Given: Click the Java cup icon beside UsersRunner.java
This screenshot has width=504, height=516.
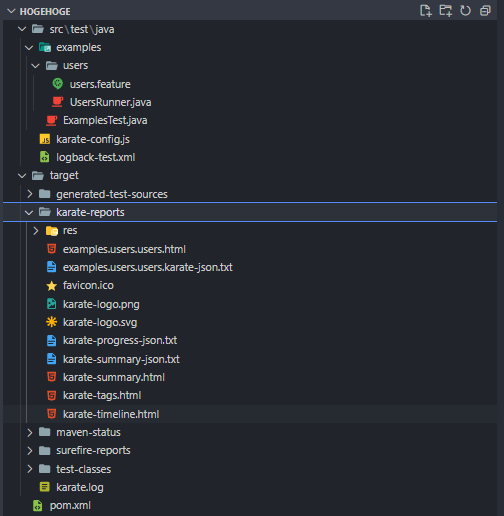Looking at the screenshot, I should pos(58,102).
